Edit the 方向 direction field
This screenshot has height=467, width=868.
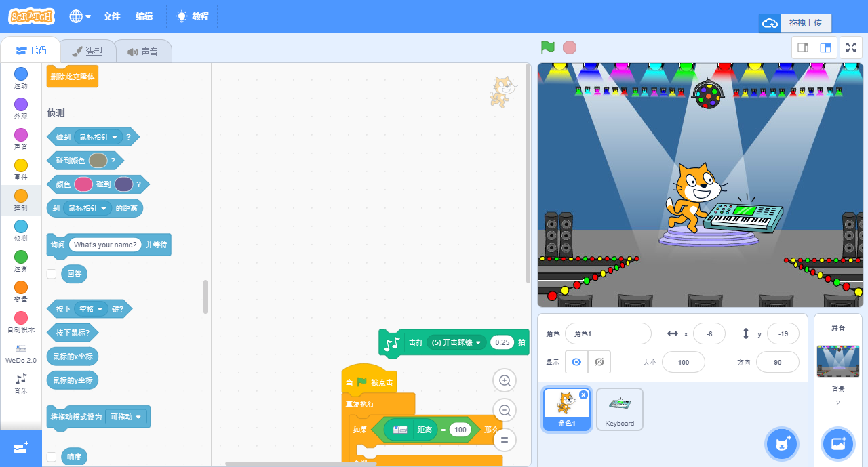click(x=778, y=362)
